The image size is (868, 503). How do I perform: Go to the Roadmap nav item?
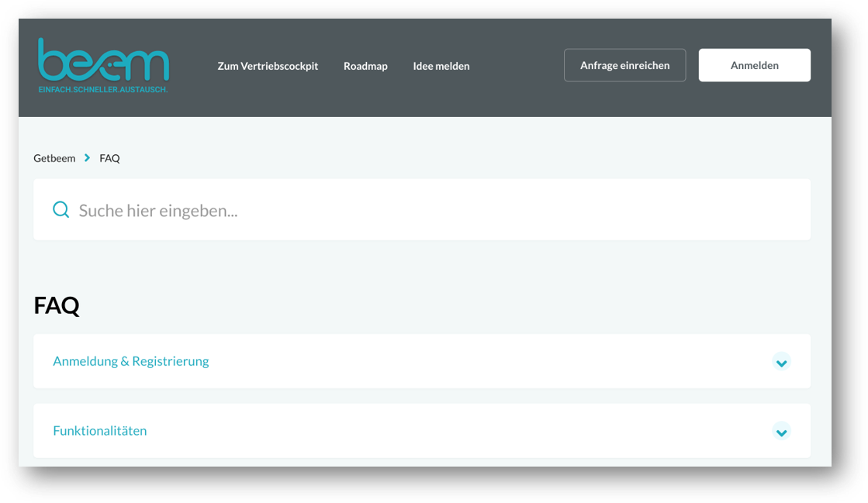tap(365, 66)
